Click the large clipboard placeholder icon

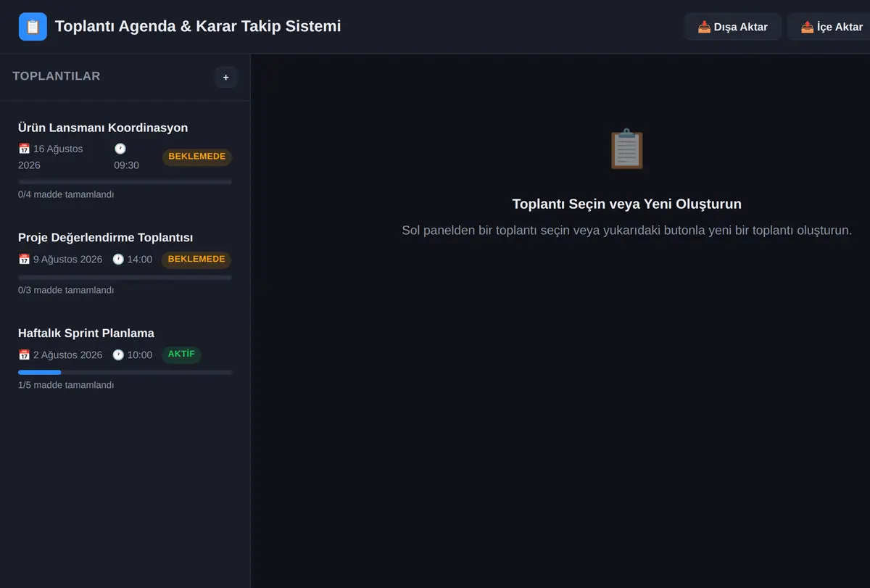click(626, 149)
